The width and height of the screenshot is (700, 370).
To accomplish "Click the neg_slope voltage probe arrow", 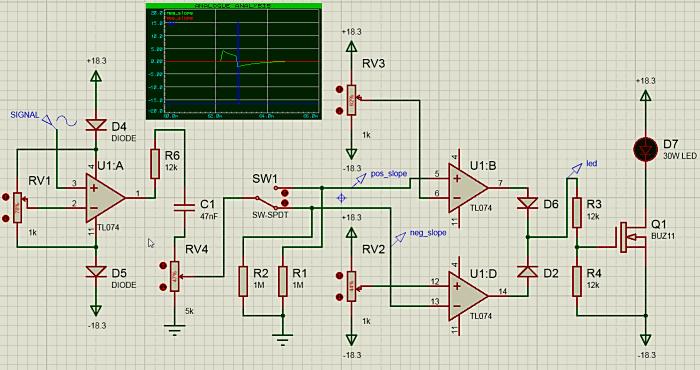I will pos(399,238).
